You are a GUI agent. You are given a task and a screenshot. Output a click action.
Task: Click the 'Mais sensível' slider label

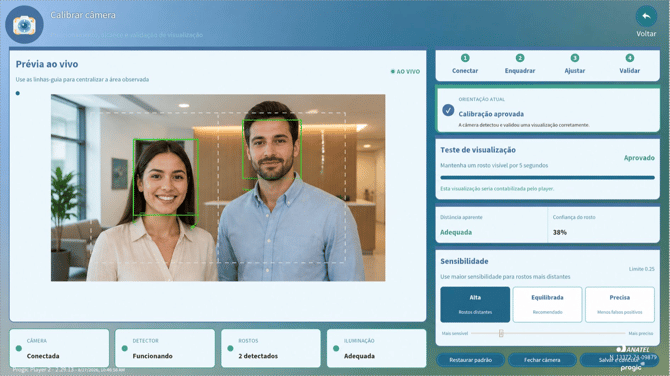click(455, 333)
